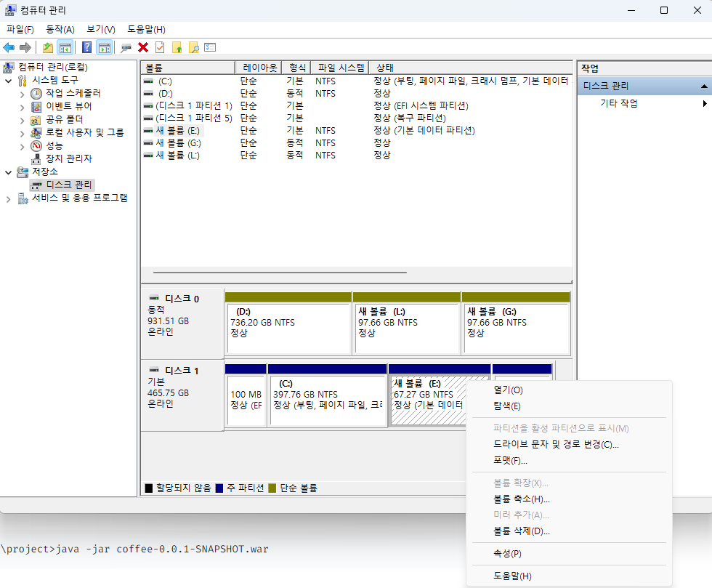Screen dimensions: 712x588
Task: Expand the 공유 폴더 tree node
Action: coord(23,121)
